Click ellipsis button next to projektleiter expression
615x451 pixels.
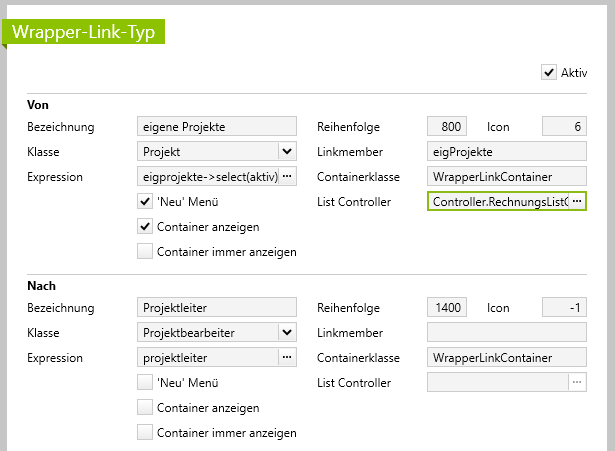point(287,357)
